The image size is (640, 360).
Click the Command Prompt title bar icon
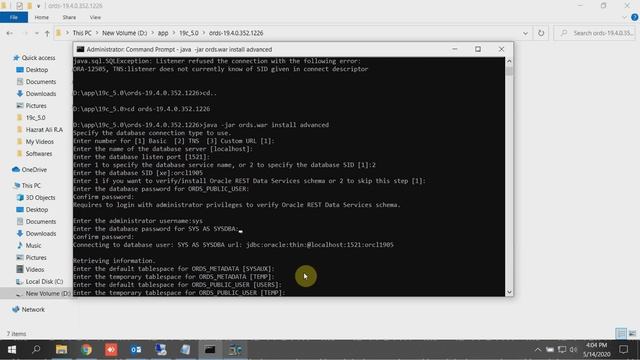(x=80, y=49)
